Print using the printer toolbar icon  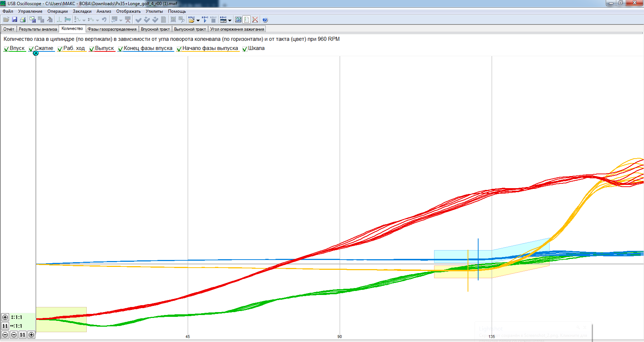coord(23,20)
